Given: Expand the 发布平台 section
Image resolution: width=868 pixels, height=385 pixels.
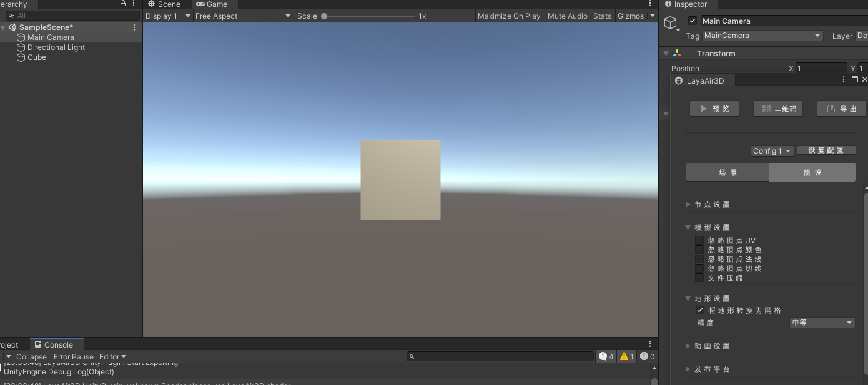Looking at the screenshot, I should click(688, 369).
